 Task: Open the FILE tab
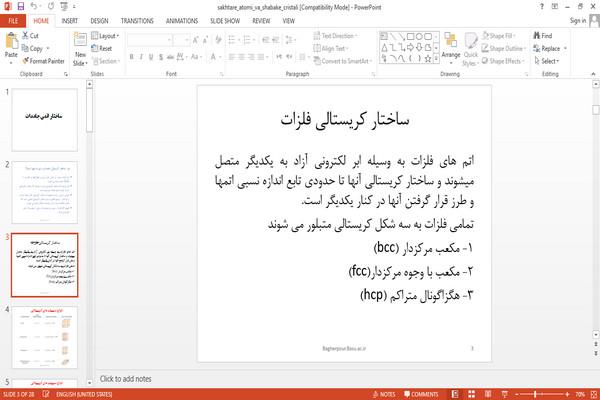(13, 21)
